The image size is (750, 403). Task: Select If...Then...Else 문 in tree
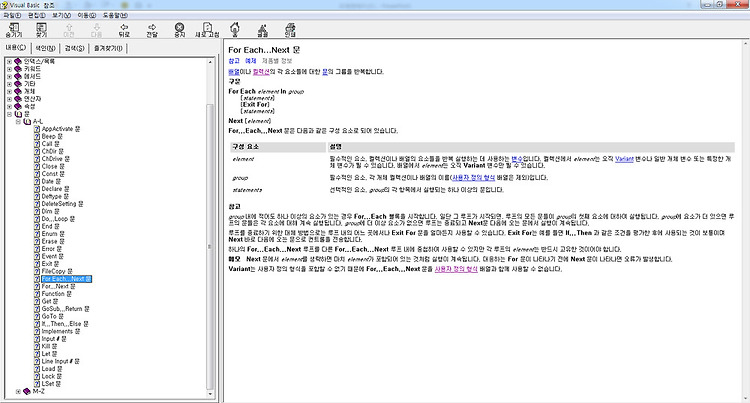pos(65,324)
